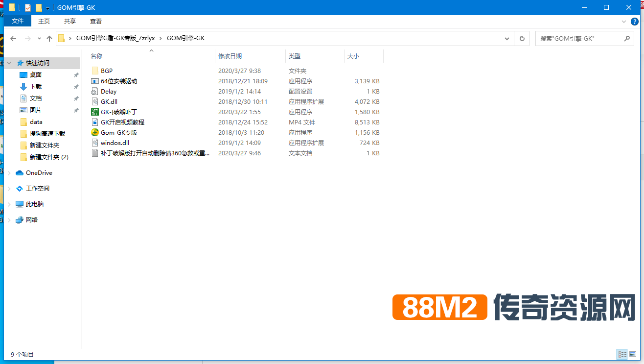Select the 补丁破解版 text document icon
This screenshot has height=364, width=644.
[95, 153]
